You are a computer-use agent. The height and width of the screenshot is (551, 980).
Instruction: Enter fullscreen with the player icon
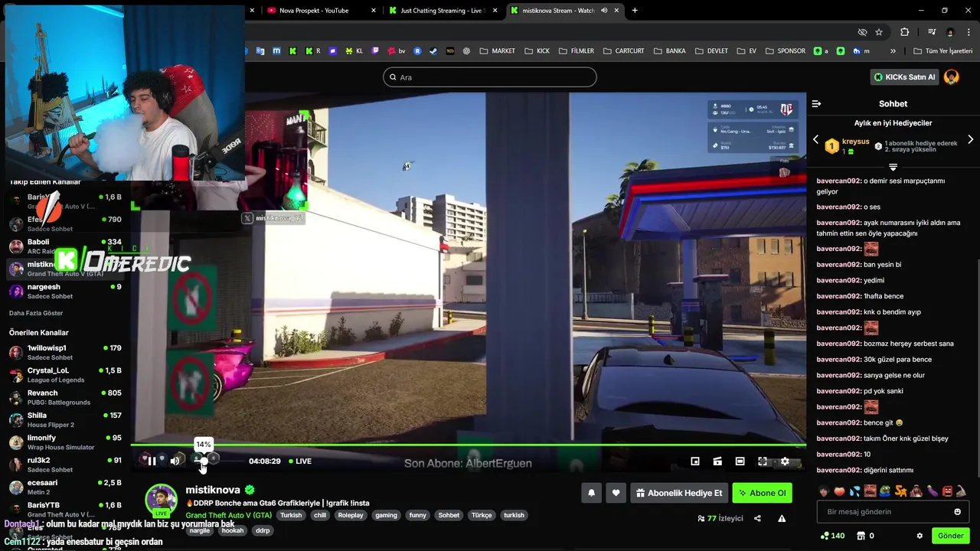pyautogui.click(x=763, y=461)
